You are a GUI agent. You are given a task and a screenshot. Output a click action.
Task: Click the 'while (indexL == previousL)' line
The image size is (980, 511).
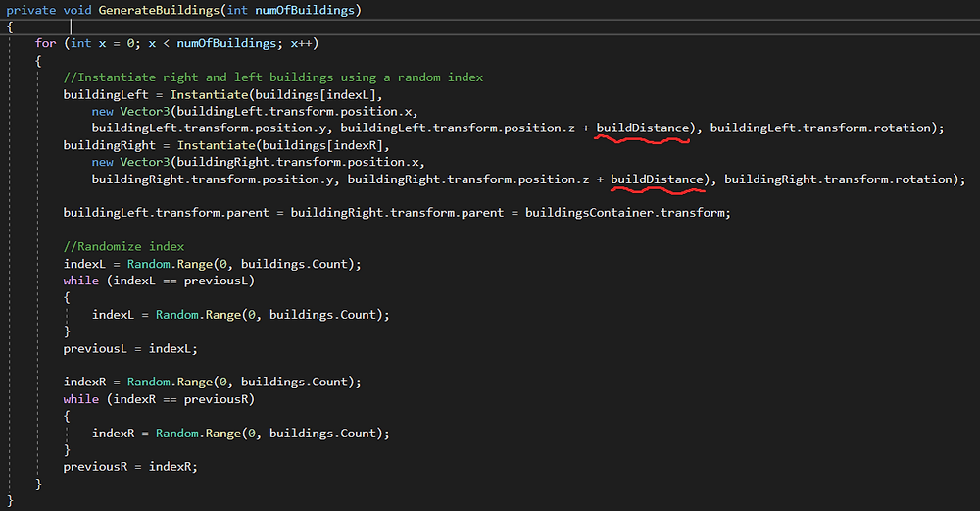(x=159, y=281)
